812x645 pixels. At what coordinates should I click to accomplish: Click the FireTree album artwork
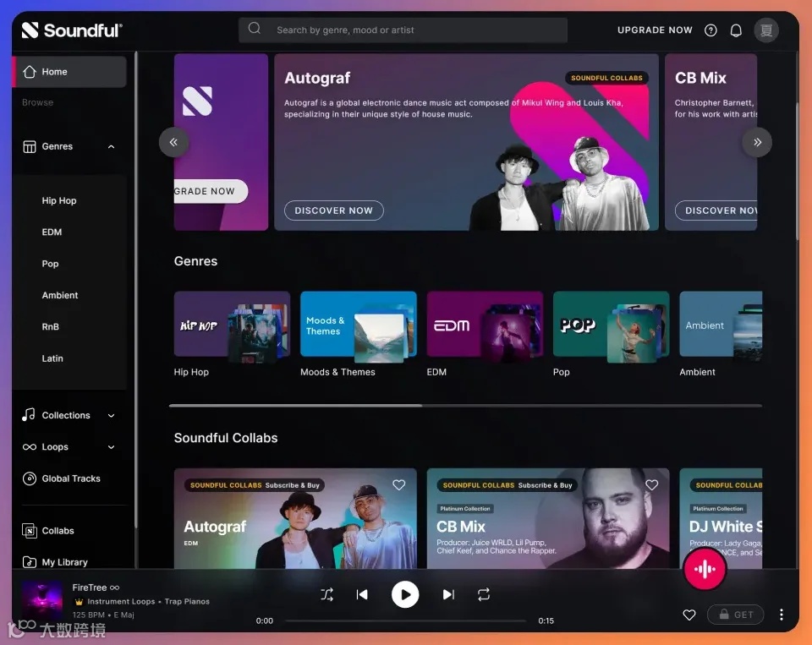point(42,600)
